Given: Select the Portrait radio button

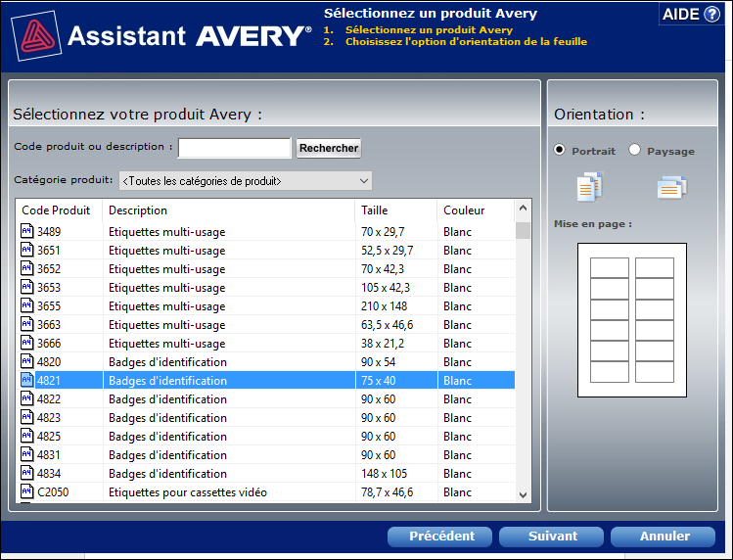Looking at the screenshot, I should point(559,150).
